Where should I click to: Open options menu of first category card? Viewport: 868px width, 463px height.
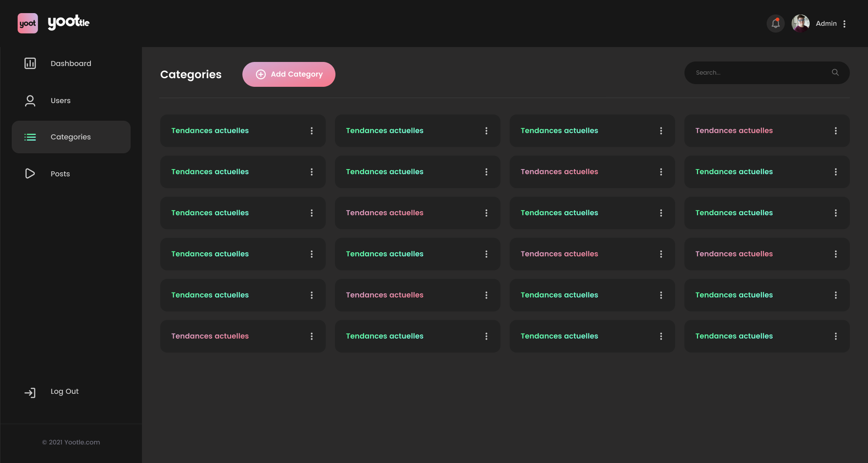point(311,131)
